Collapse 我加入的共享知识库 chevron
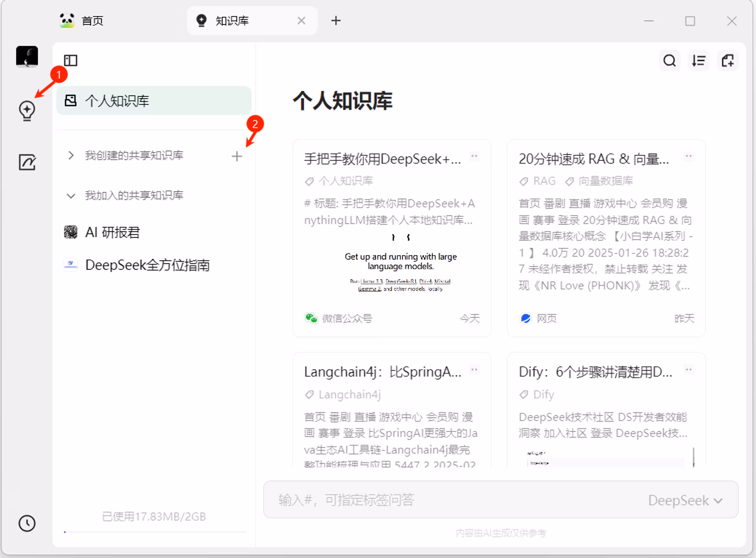The image size is (756, 558). (71, 195)
